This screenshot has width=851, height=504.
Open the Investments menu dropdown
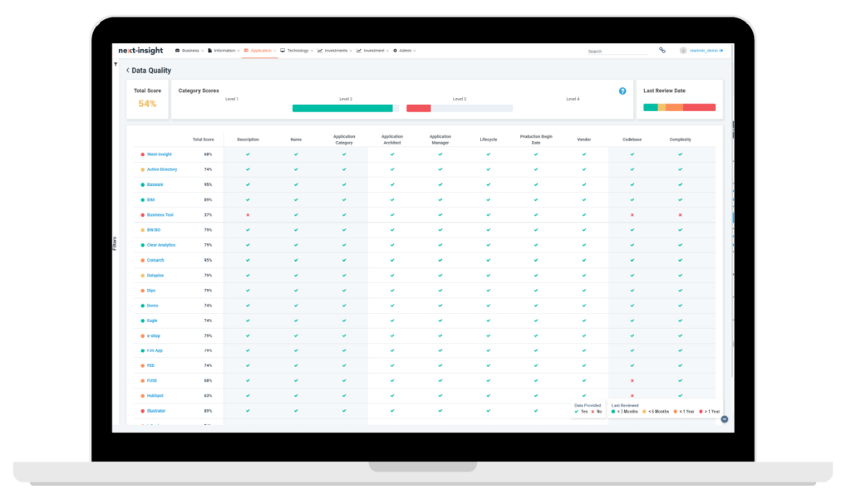pyautogui.click(x=335, y=51)
